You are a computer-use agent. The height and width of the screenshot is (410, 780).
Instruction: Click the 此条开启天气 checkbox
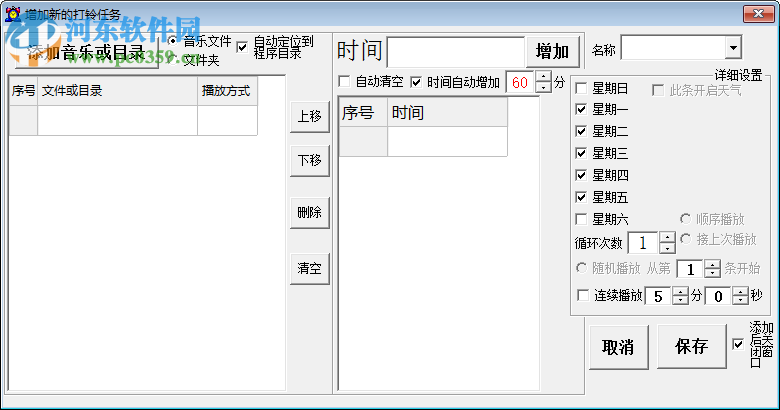658,90
